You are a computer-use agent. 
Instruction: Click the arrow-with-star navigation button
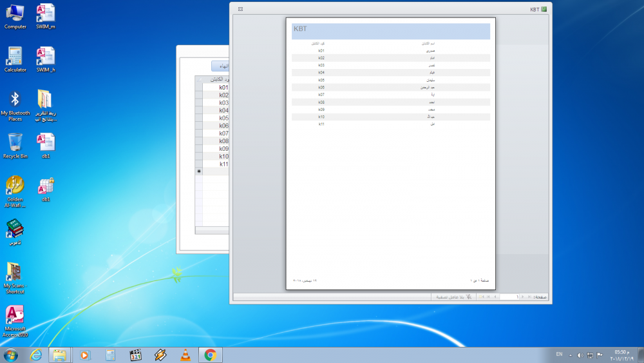point(481,297)
